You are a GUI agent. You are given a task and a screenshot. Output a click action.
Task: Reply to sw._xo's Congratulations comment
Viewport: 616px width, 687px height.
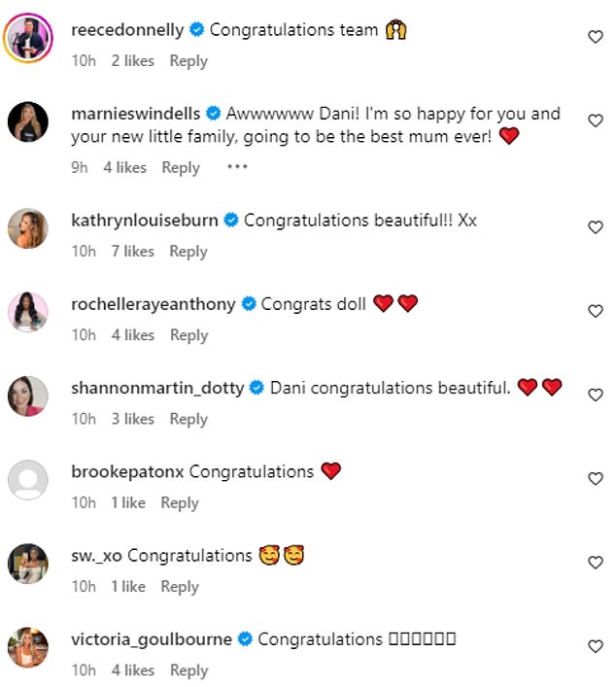[x=180, y=587]
